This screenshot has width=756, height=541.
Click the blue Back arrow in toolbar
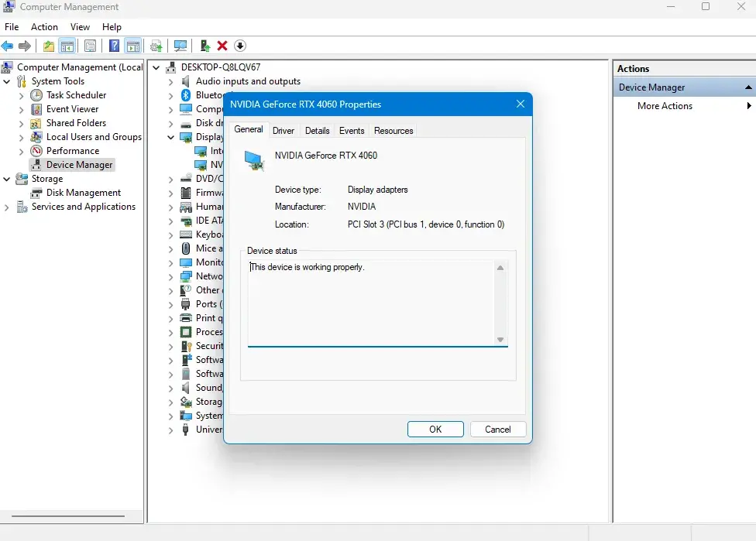tap(8, 46)
